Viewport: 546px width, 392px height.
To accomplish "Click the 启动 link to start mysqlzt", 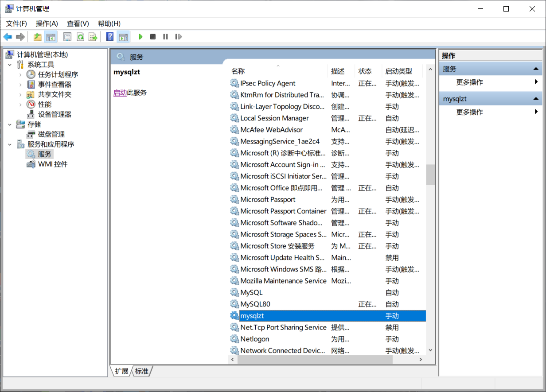I will (x=120, y=93).
